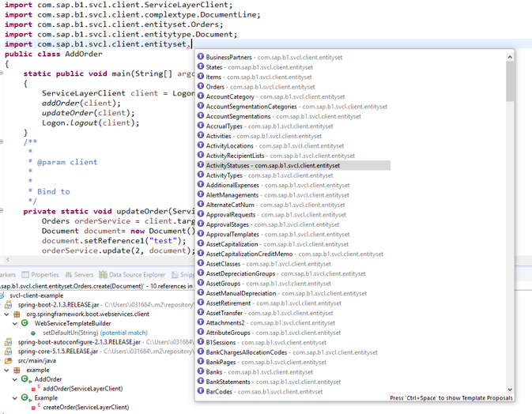Click interface icon beside ApprovalStages
Screen dimensions: 532x414
point(201,224)
